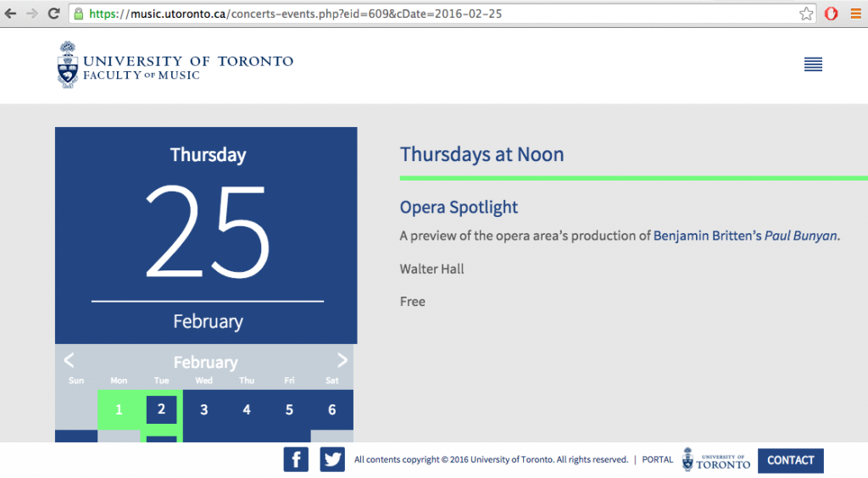The height and width of the screenshot is (478, 868).
Task: Click the Opera extension icon
Action: [832, 14]
